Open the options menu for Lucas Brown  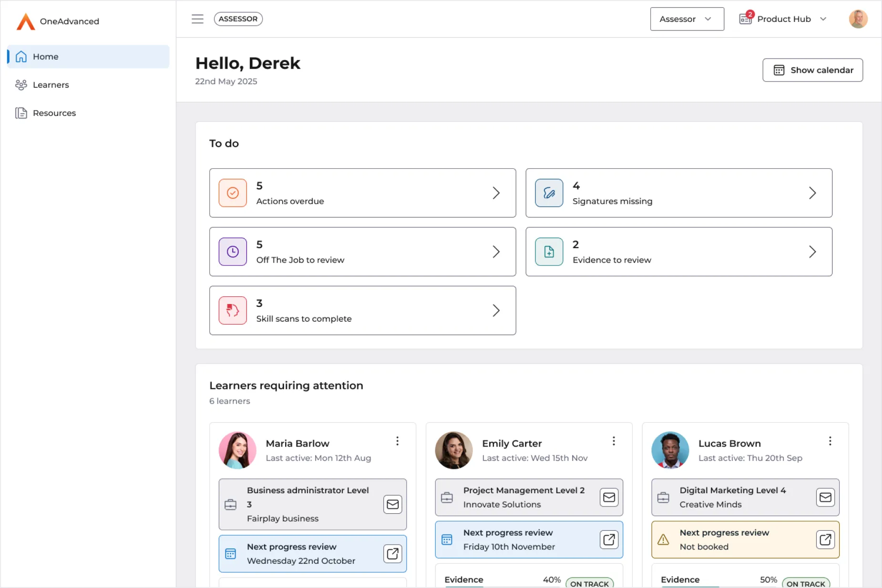click(830, 441)
